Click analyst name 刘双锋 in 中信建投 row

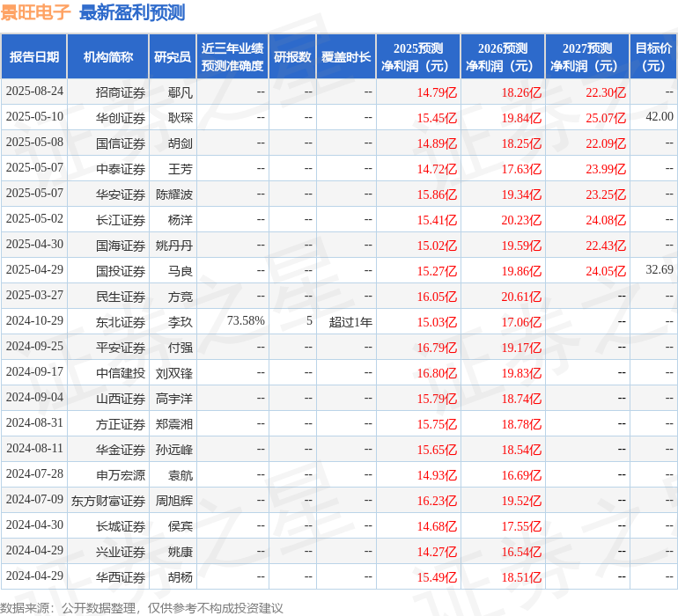(174, 373)
